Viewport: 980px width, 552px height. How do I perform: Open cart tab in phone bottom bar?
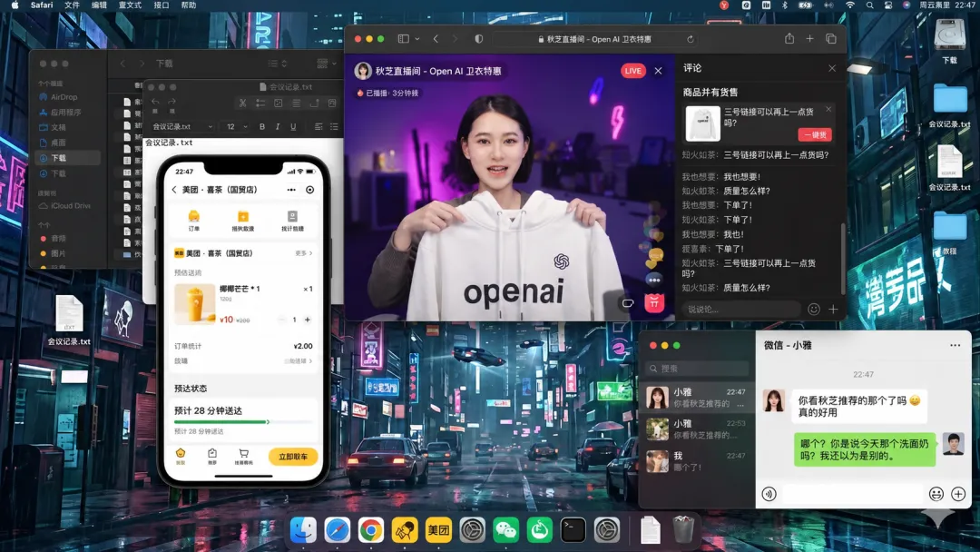(244, 457)
